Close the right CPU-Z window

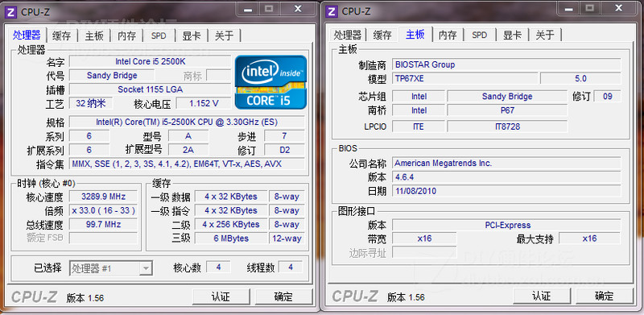617,8
